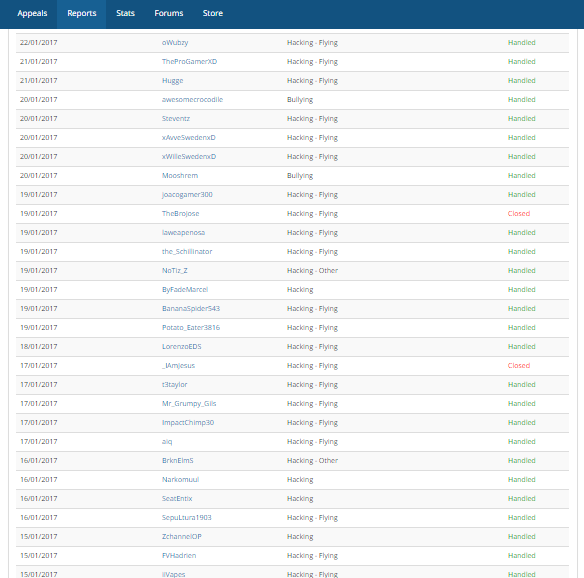
Task: Open ZchannelOP hacking report
Action: pos(292,537)
